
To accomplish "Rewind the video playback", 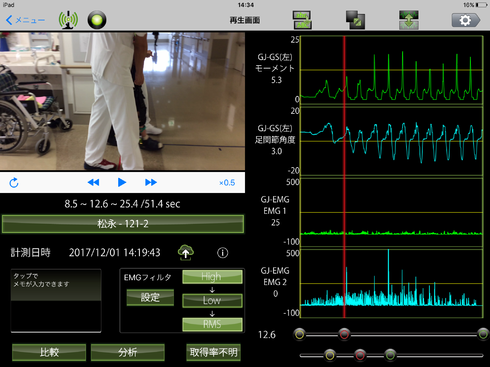I will [x=93, y=182].
